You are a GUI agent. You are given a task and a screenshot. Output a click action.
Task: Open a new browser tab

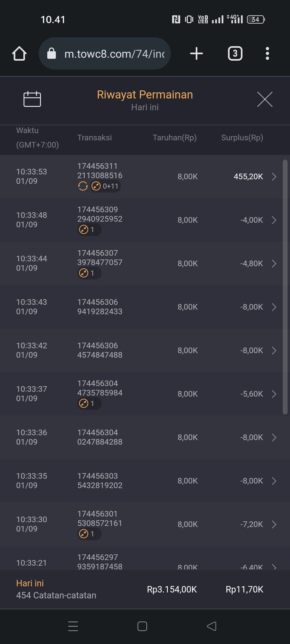[x=196, y=53]
